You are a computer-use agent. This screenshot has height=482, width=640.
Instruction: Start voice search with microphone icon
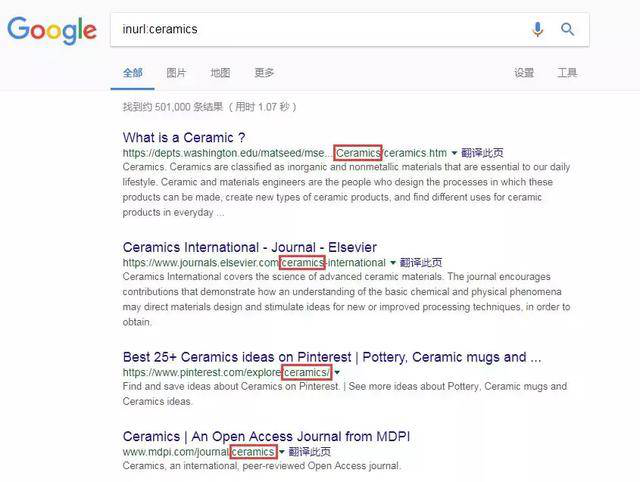click(538, 29)
